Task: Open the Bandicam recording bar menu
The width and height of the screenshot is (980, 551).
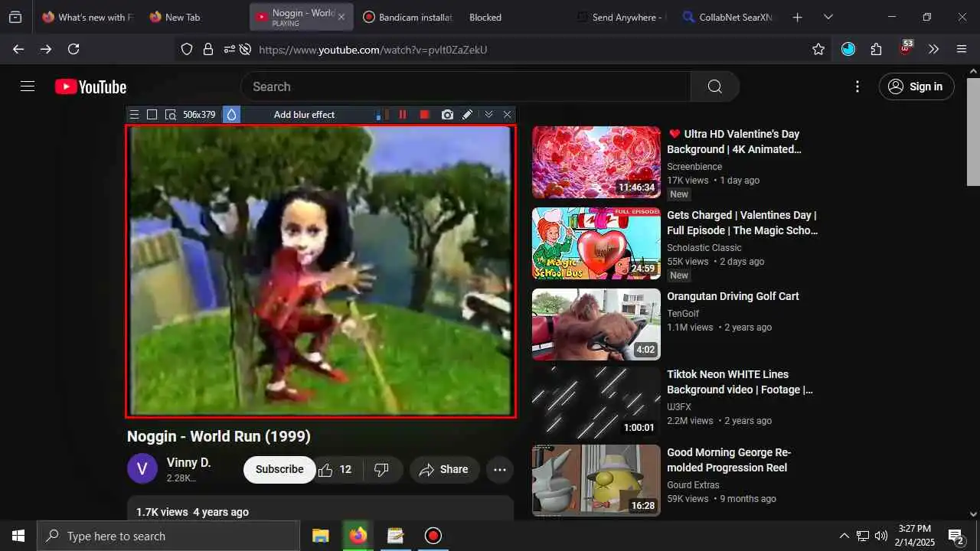Action: point(134,115)
